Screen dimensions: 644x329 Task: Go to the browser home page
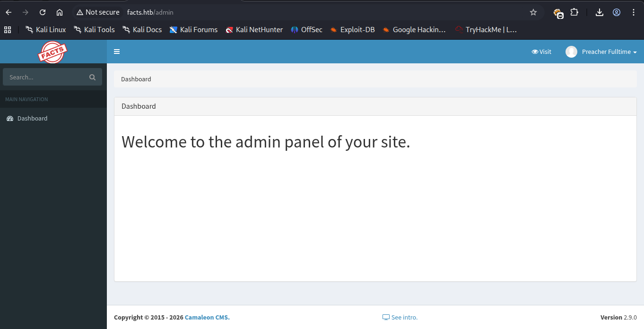pyautogui.click(x=60, y=12)
